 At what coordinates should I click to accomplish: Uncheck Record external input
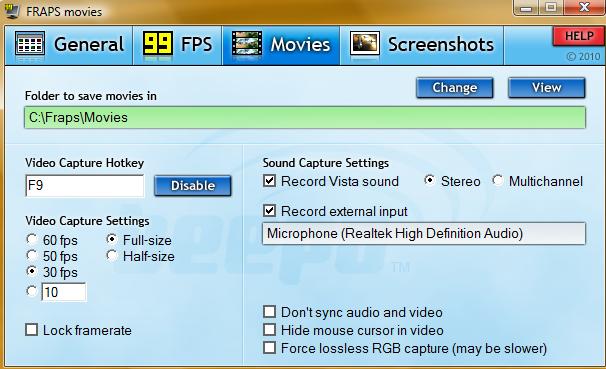tap(269, 211)
